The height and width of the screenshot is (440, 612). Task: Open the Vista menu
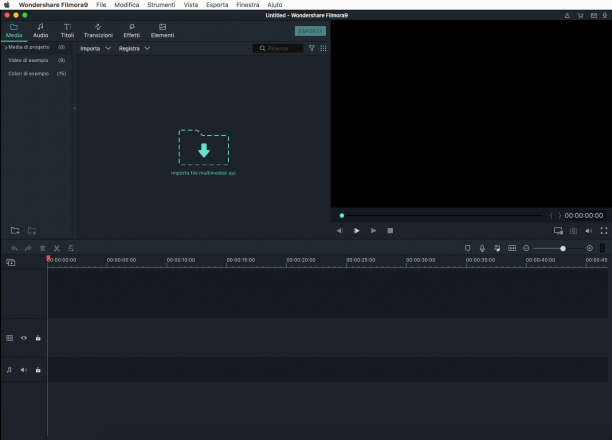click(191, 5)
